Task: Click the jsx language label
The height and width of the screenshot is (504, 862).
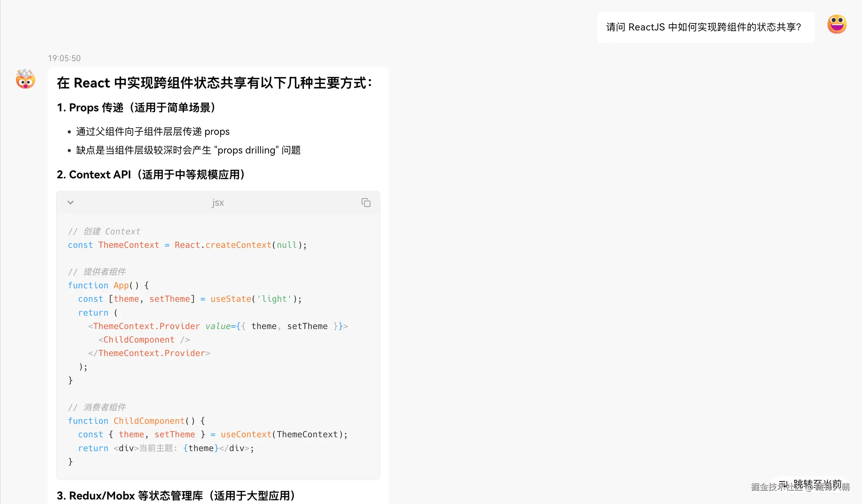Action: tap(218, 203)
